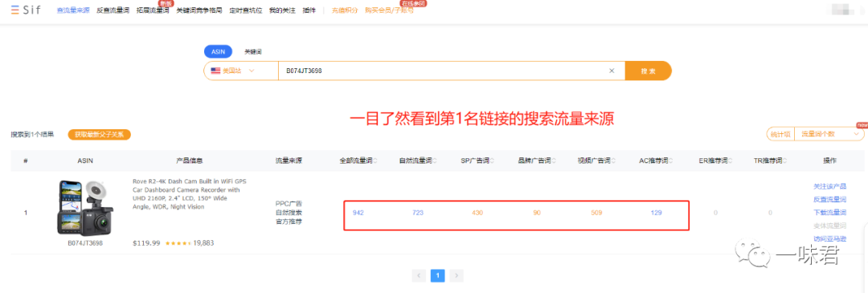Sort by 品牌广告词 column arrows
Image resolution: width=868 pixels, height=293 pixels.
pos(553,161)
